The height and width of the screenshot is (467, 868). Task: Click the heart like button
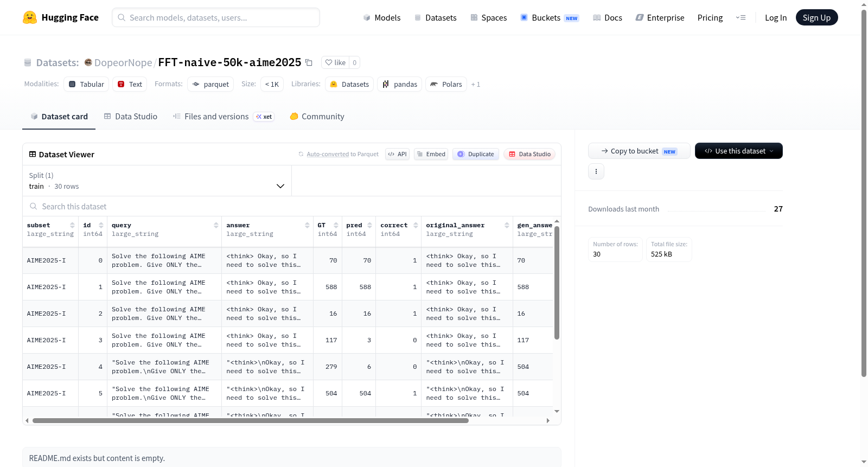tap(335, 62)
